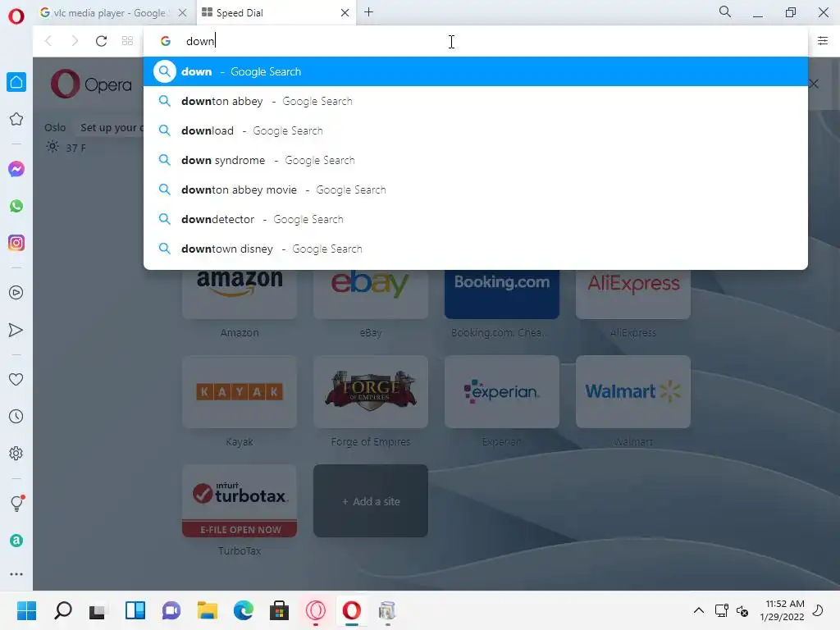This screenshot has width=840, height=630.
Task: Open Settings gear icon in sidebar
Action: tap(16, 453)
